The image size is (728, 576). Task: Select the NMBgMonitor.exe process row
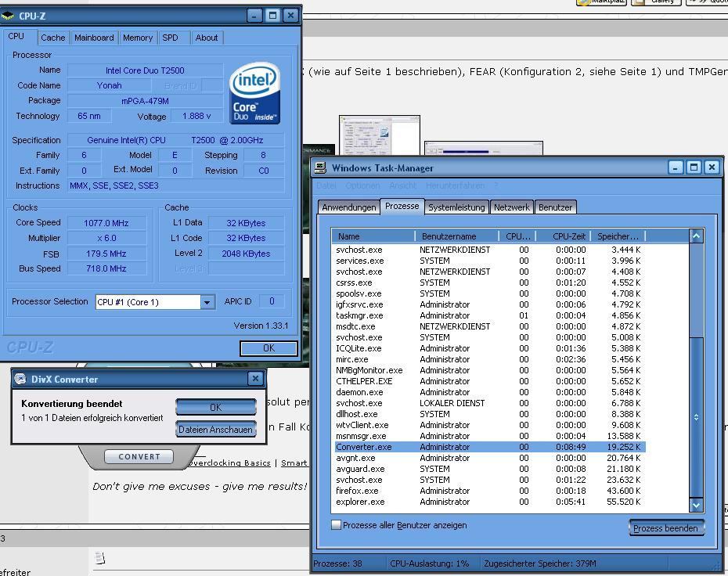[488, 370]
